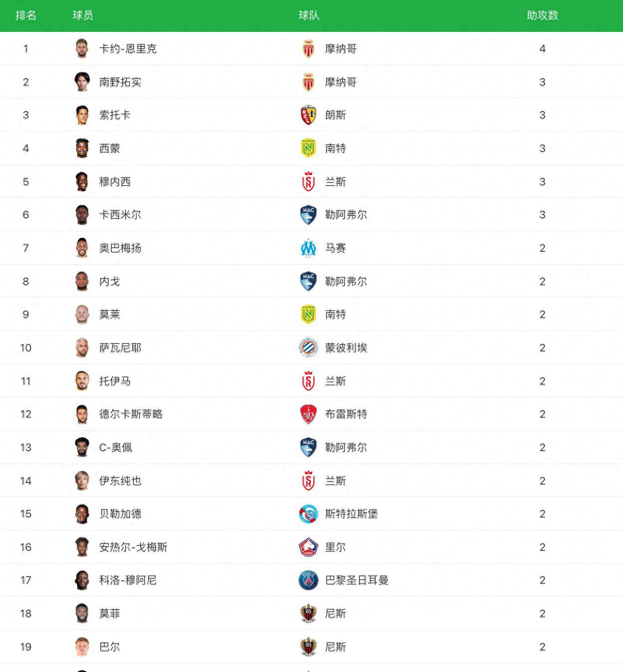Open player link 安热尔-戈梅斯
623x672 pixels.
133,547
